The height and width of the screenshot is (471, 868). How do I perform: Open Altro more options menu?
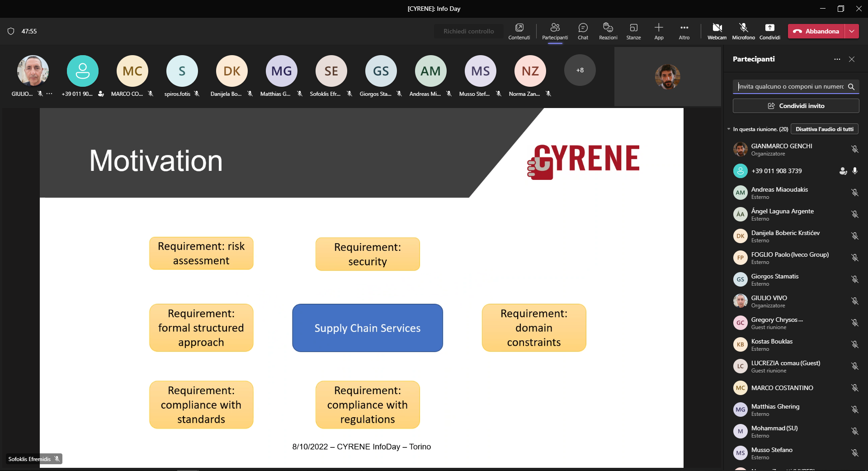[x=684, y=31]
